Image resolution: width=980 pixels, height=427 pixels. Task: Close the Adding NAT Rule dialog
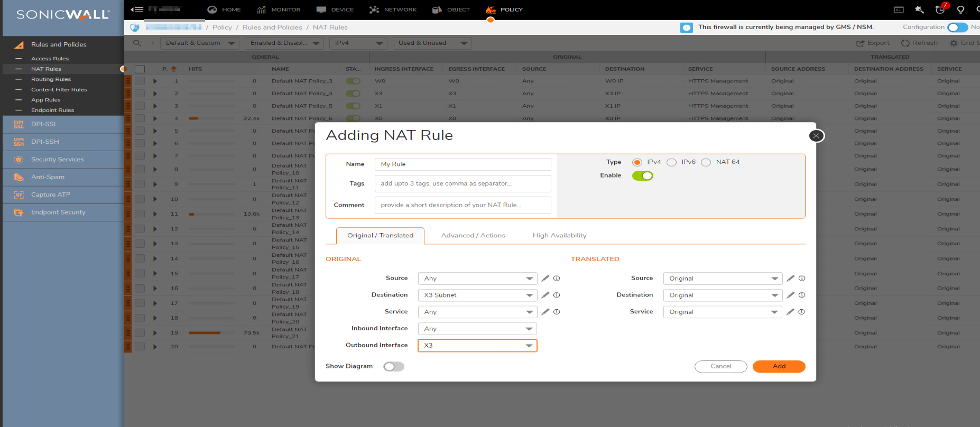[816, 136]
